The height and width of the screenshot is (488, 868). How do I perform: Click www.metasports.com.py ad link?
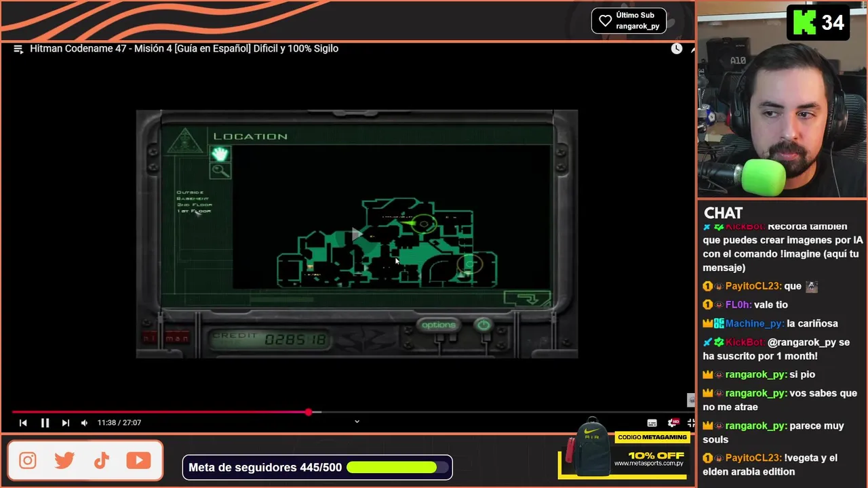click(x=649, y=464)
